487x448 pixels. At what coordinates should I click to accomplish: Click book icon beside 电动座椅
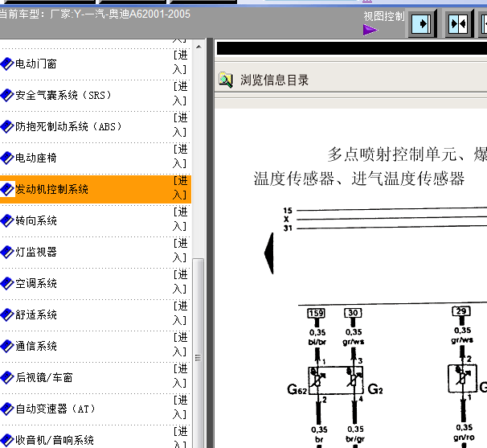point(7,158)
